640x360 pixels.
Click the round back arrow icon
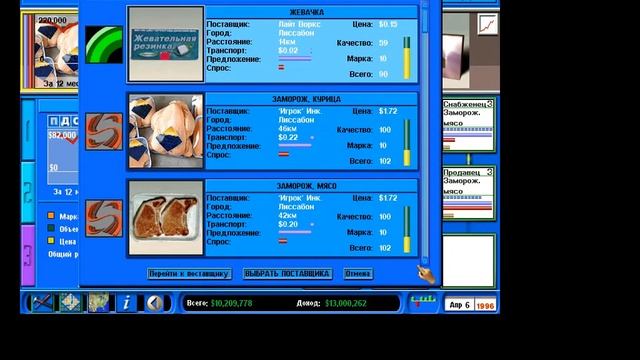click(154, 303)
